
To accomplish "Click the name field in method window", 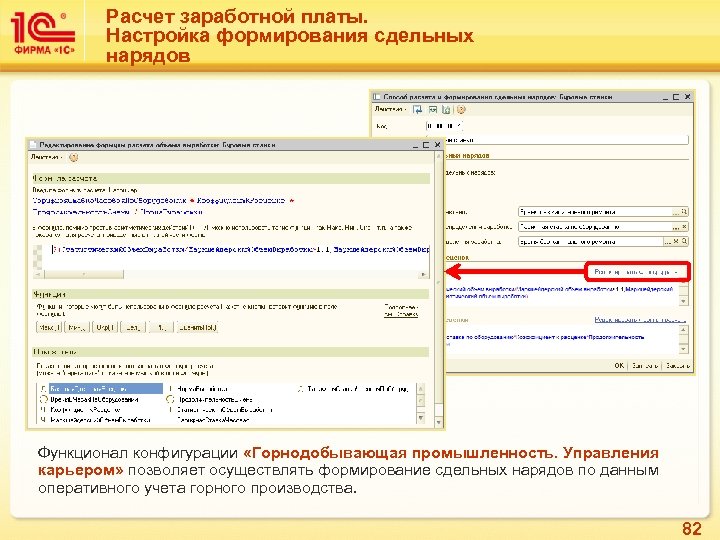I will pyautogui.click(x=565, y=140).
